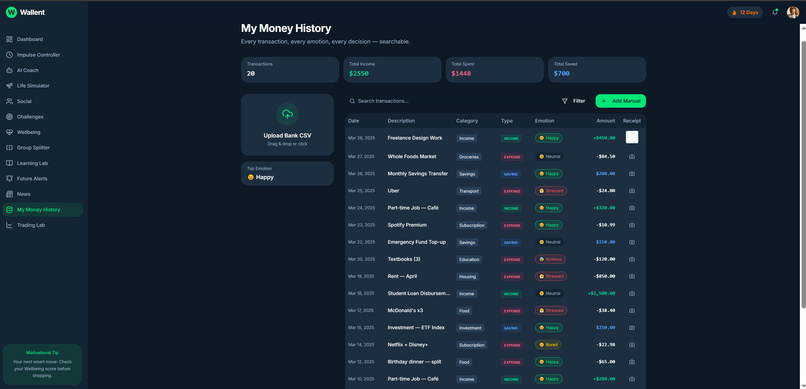Click receipt camera icon for Whole Foods Market
Viewport: 806px width, 389px height.
pos(632,156)
